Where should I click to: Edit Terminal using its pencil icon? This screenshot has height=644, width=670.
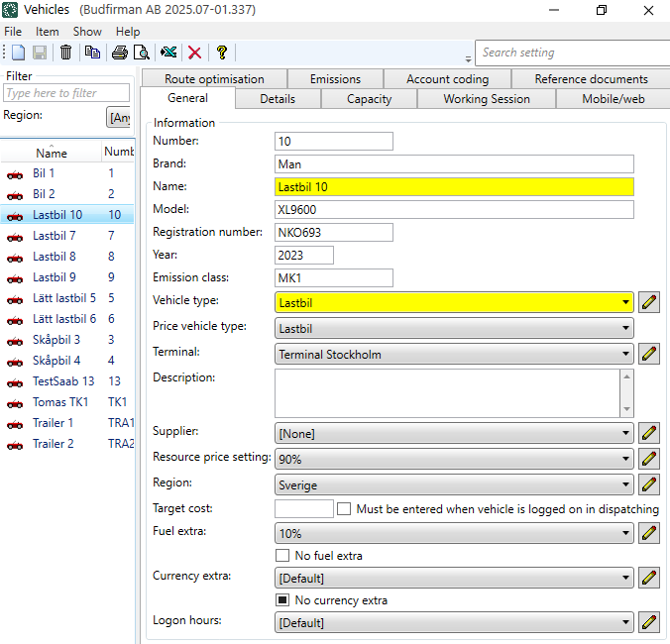(x=649, y=354)
